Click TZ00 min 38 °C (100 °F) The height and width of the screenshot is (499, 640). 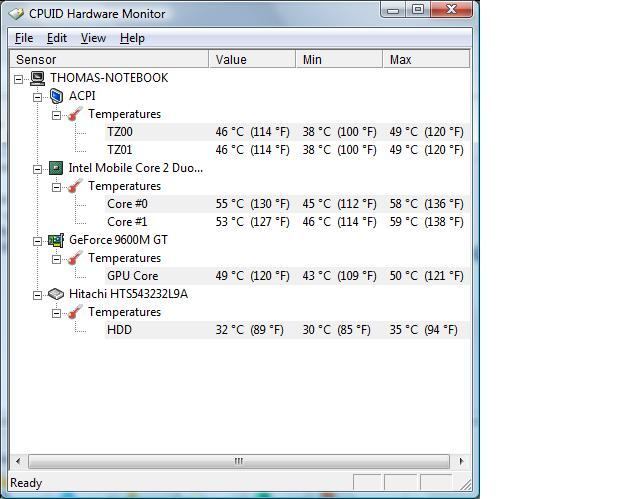click(339, 132)
